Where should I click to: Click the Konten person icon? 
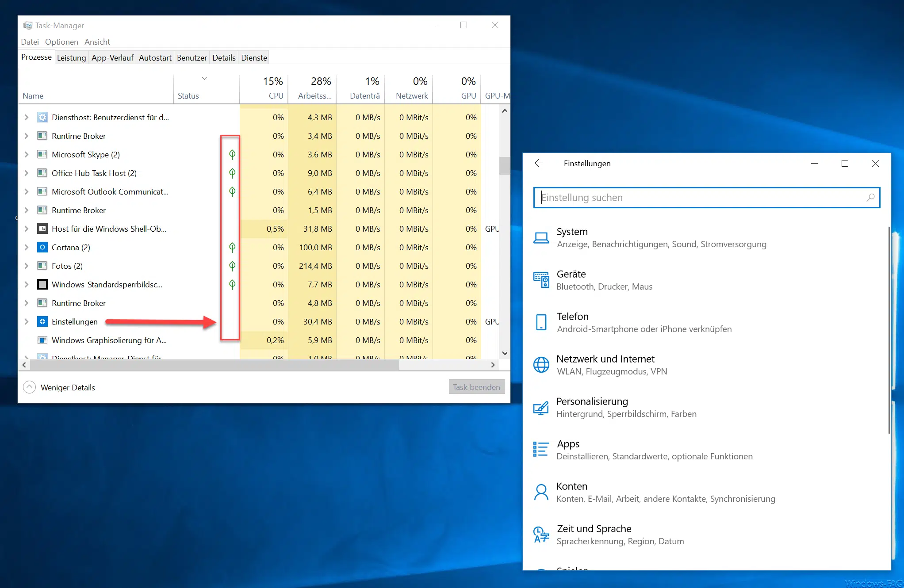(x=541, y=492)
